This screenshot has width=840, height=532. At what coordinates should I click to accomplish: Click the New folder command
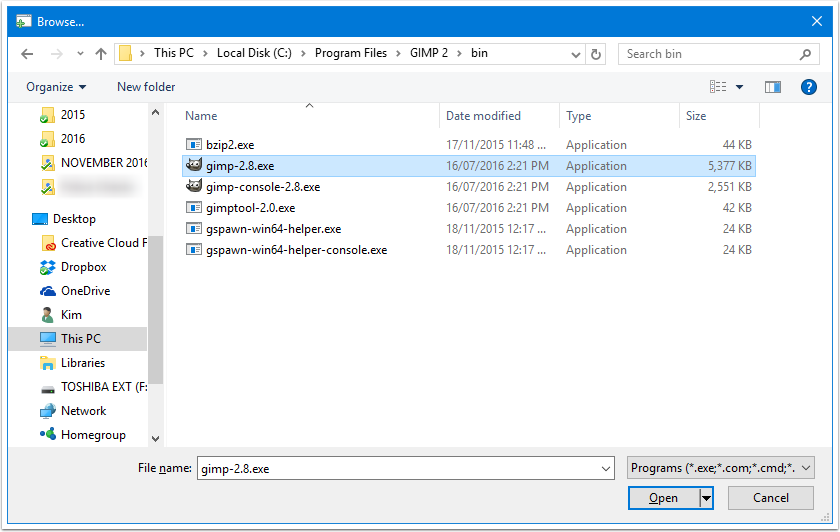146,87
